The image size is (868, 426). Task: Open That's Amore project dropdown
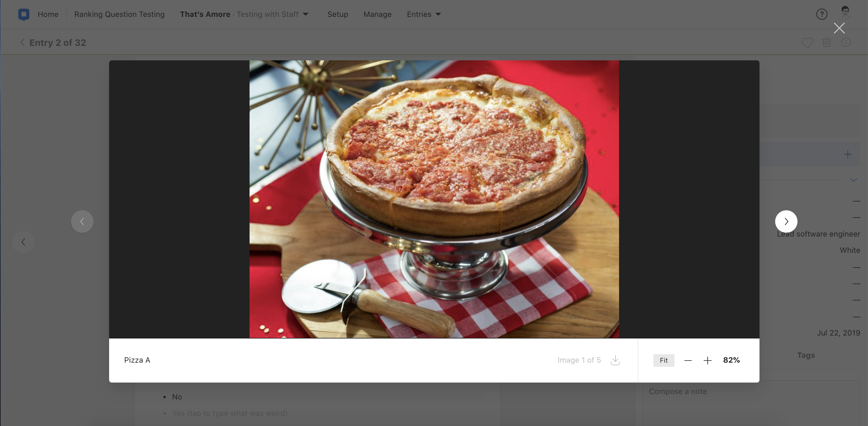click(x=244, y=14)
